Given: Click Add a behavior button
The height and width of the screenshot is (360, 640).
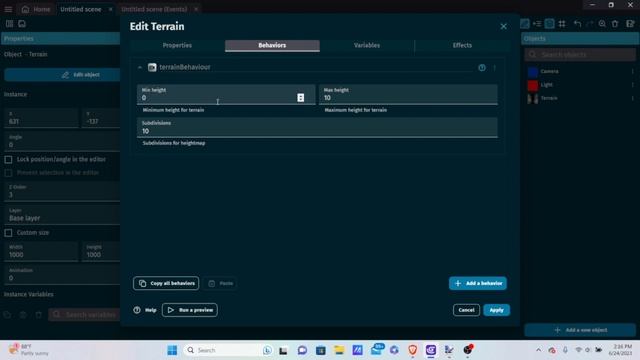Looking at the screenshot, I should pos(478,283).
